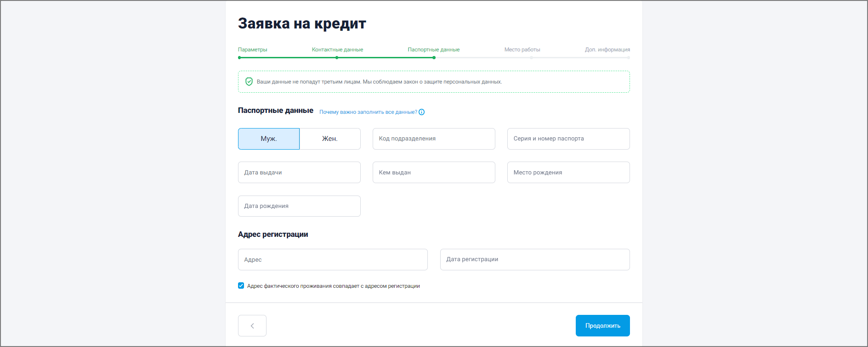Open the Паспортные данные step
This screenshot has width=868, height=347.
(x=434, y=50)
